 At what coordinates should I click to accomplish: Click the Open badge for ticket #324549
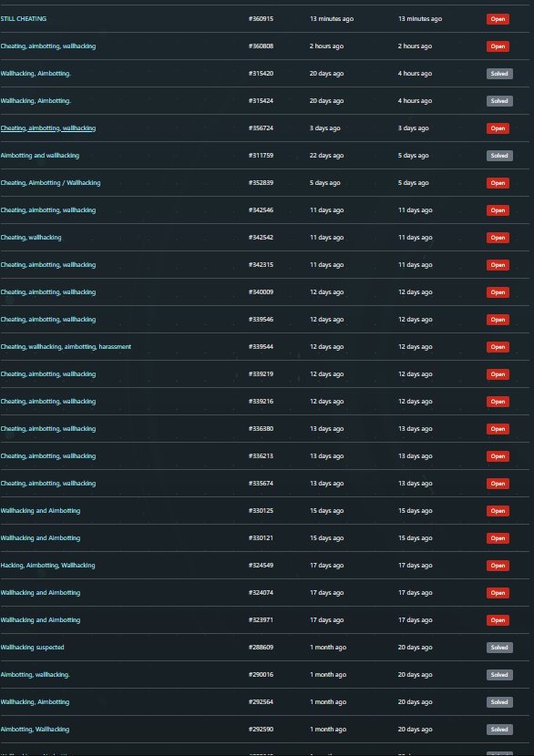(x=498, y=566)
